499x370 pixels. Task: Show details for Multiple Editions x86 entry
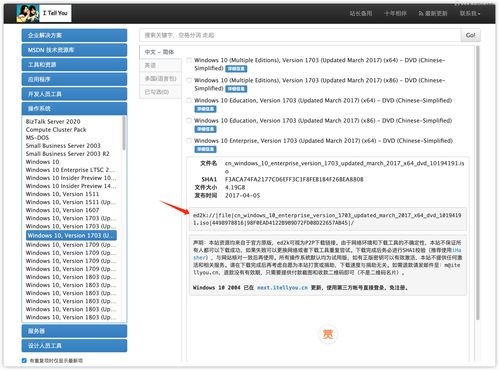click(236, 89)
